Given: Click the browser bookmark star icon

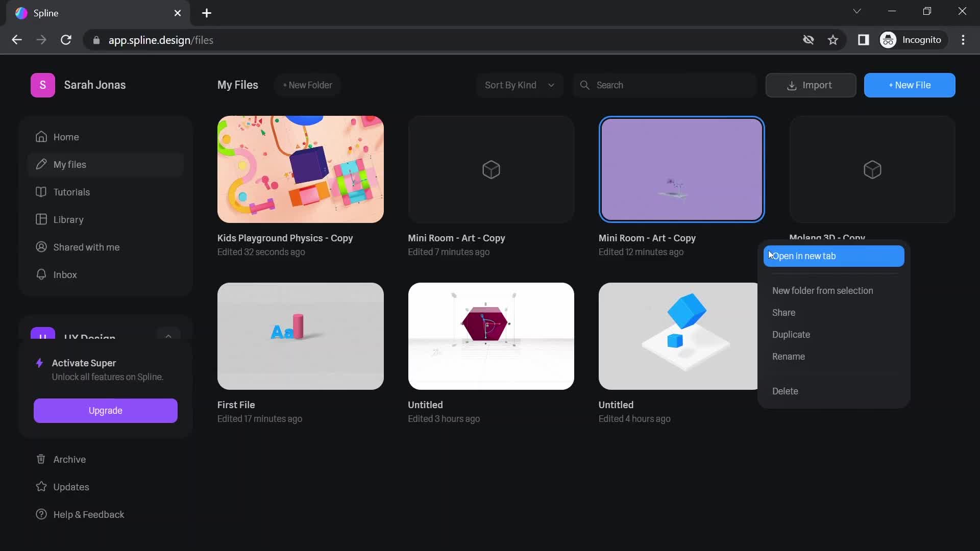Looking at the screenshot, I should point(834,40).
